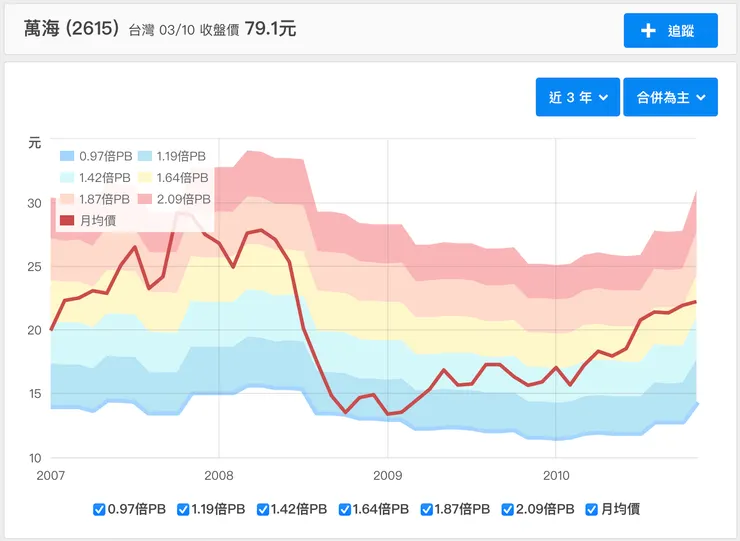Click the 台灣 03/10 收盤價 label
This screenshot has width=740, height=541.
(184, 30)
